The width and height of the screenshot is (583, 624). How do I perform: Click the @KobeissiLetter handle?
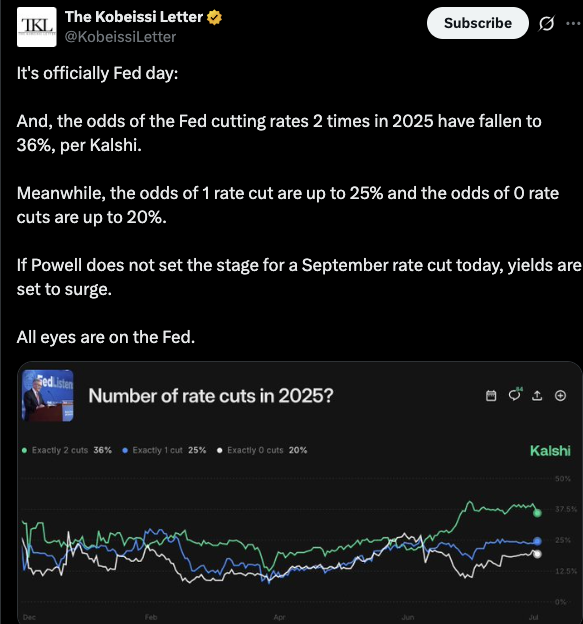120,37
